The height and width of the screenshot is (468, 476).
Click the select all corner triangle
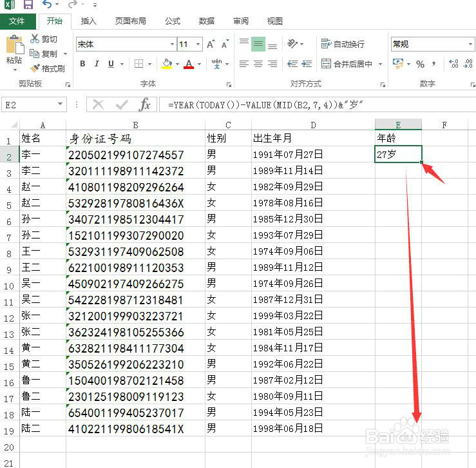point(14,124)
